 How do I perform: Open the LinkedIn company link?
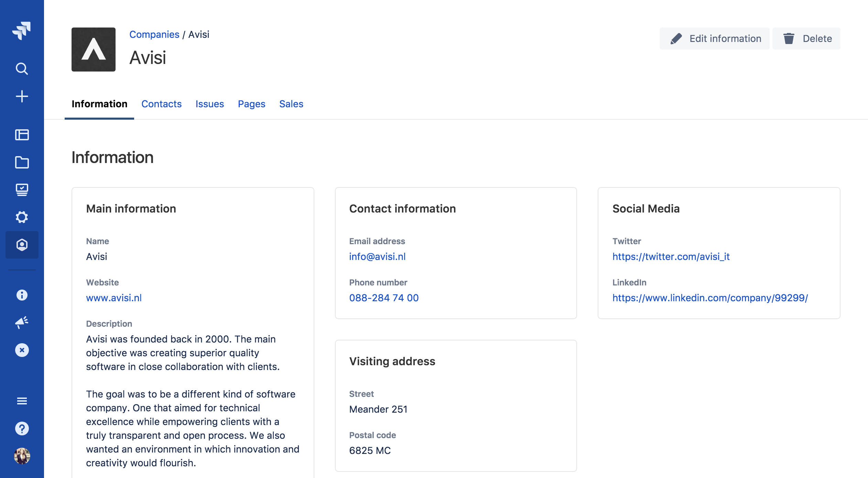(x=710, y=298)
